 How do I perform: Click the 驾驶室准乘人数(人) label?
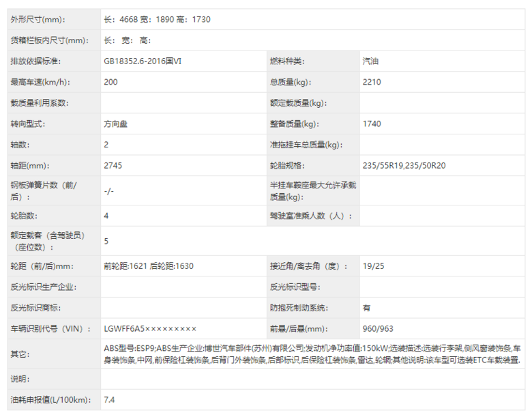click(311, 216)
